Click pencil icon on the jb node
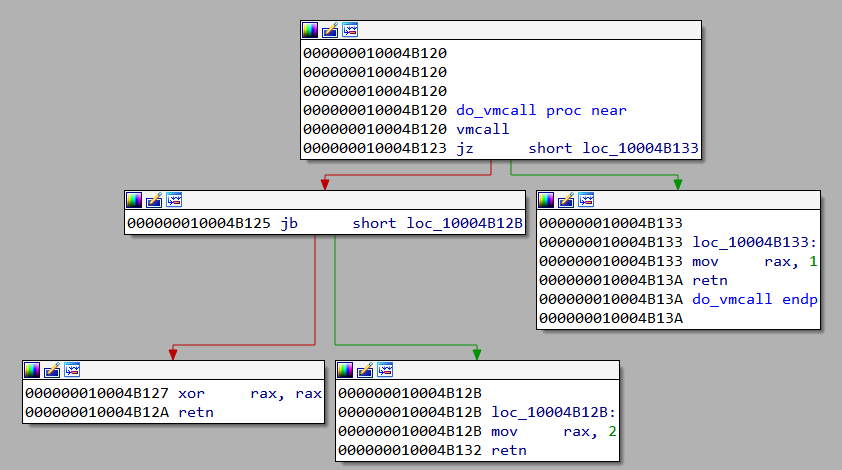Screen dimensions: 842x470 click(x=154, y=200)
